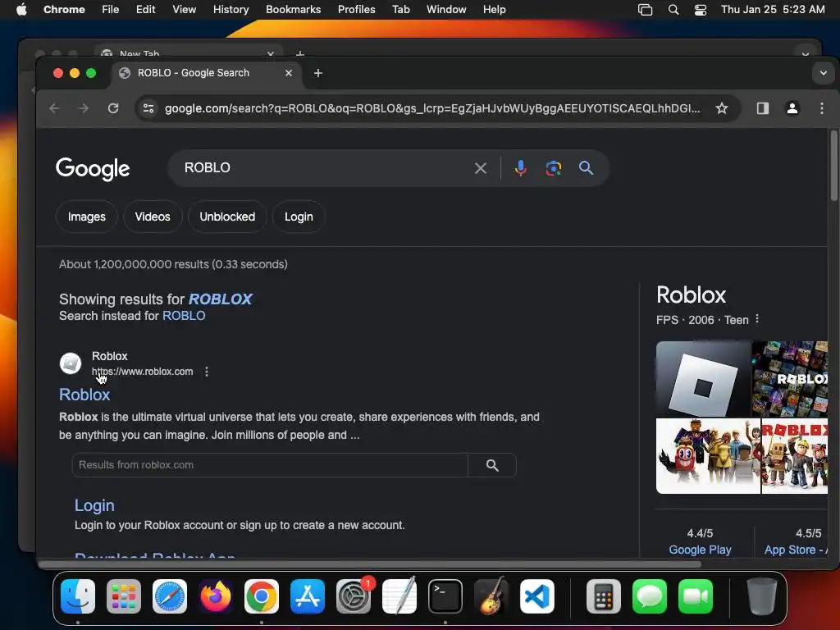Open the Roblox result title link
Viewport: 840px width, 630px height.
click(84, 395)
